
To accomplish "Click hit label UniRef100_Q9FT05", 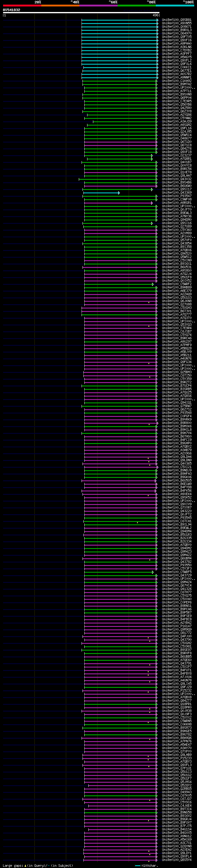I will [x=177, y=37].
